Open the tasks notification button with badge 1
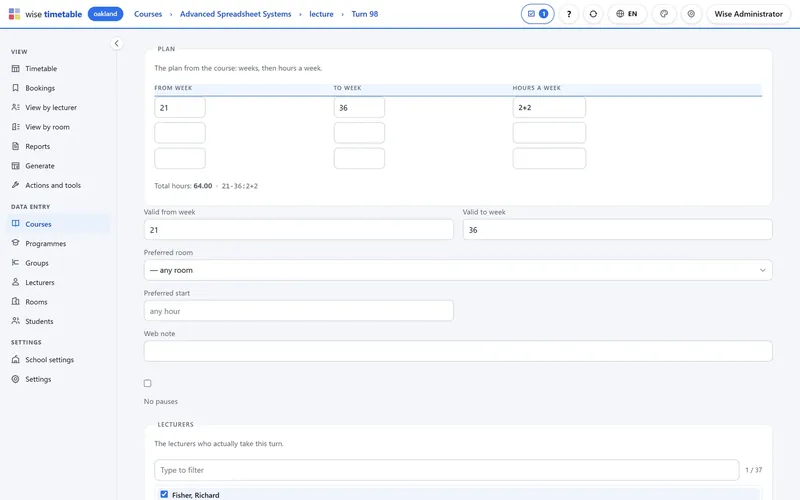 (x=537, y=14)
